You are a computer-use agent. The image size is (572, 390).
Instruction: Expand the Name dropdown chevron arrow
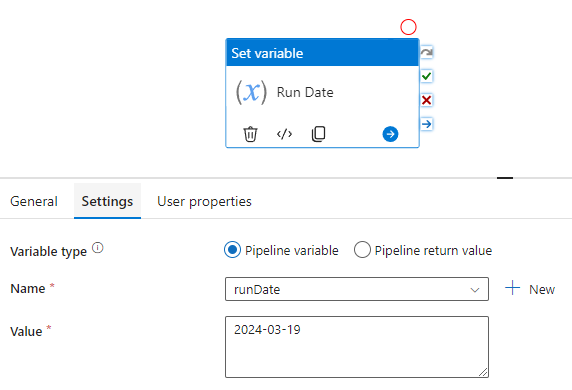point(475,290)
